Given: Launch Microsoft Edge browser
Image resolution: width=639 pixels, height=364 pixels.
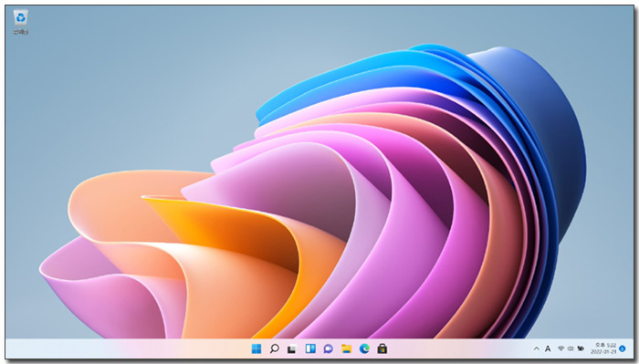Looking at the screenshot, I should 364,348.
